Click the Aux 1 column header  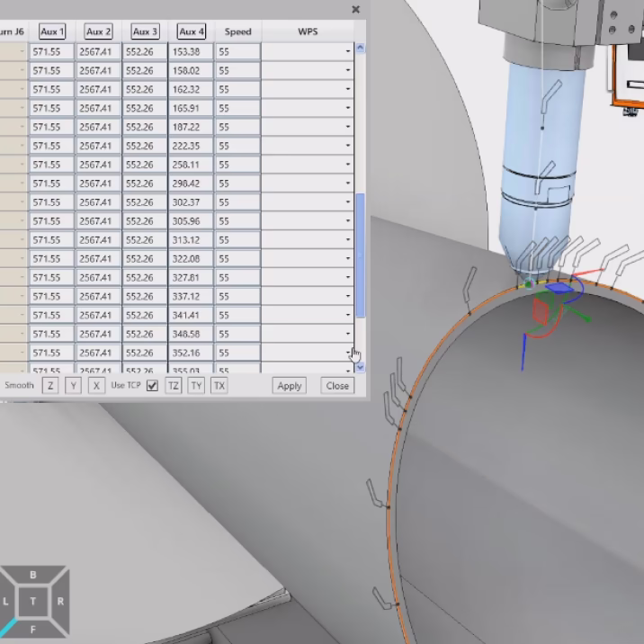click(52, 31)
